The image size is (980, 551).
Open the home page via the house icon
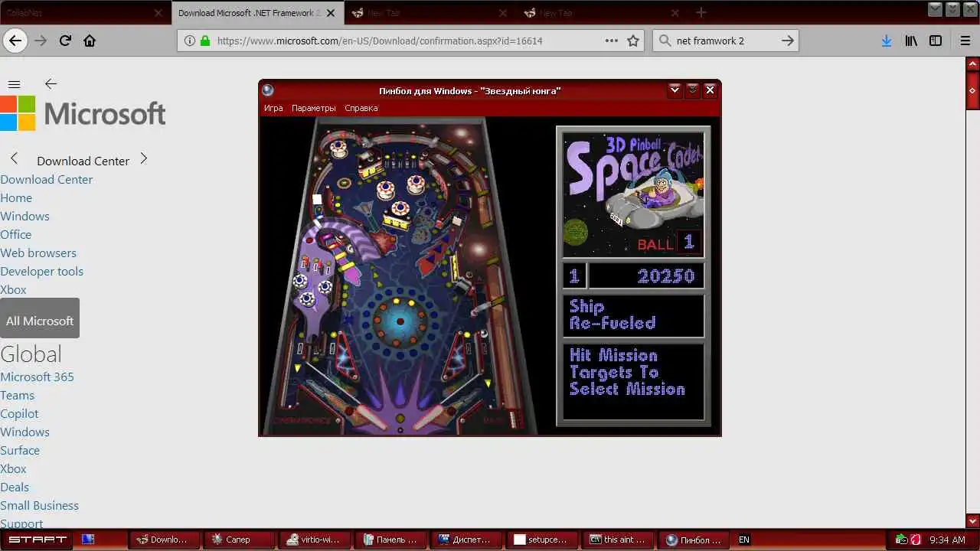click(x=90, y=41)
